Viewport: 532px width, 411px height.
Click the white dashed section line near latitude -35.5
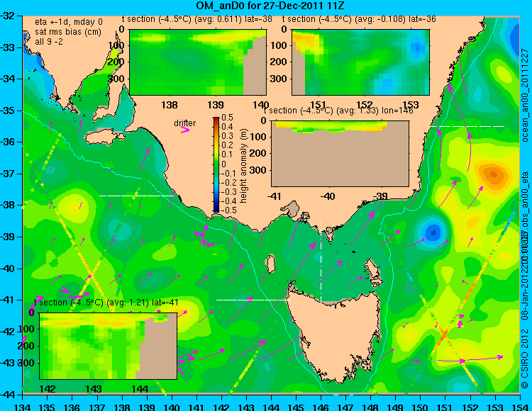[467, 126]
